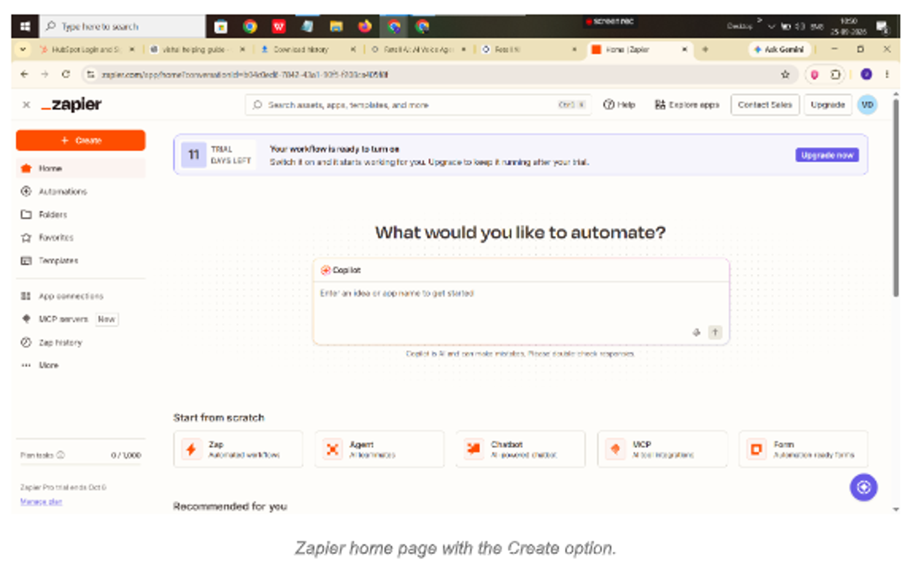Collapse sidebar with the X icon
Image resolution: width=924 pixels, height=571 pixels.
point(26,105)
